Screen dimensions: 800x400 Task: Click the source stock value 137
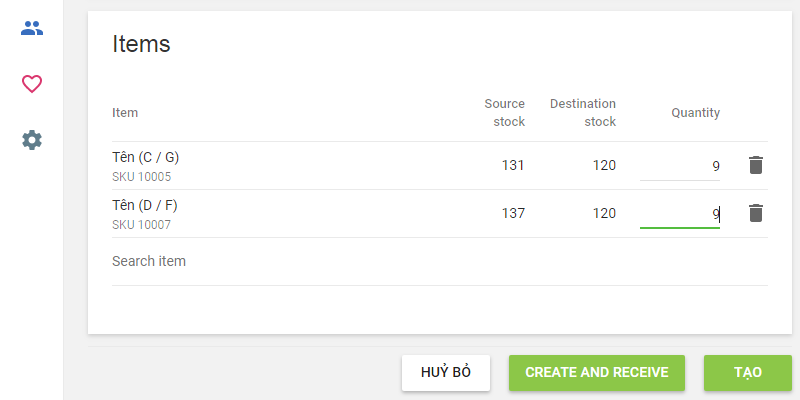[x=512, y=213]
